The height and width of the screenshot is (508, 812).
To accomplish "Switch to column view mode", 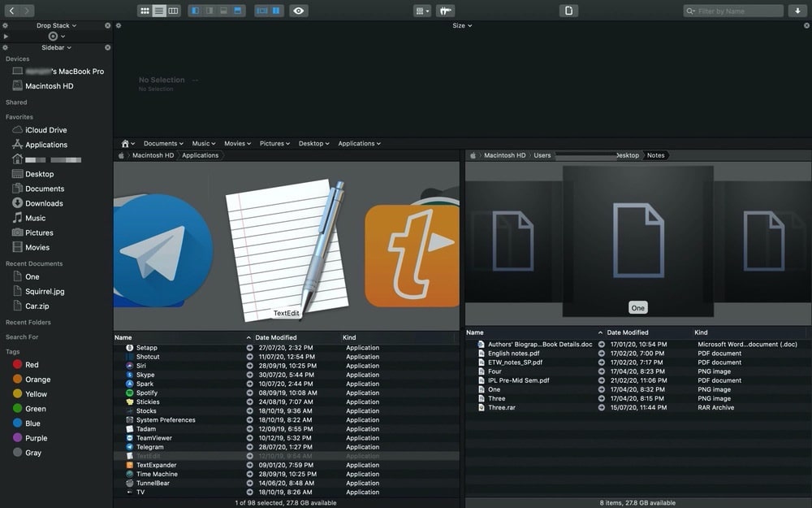I will tap(174, 11).
